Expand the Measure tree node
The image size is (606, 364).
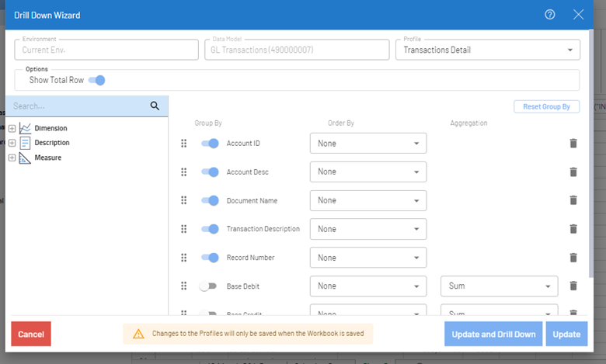click(x=12, y=158)
